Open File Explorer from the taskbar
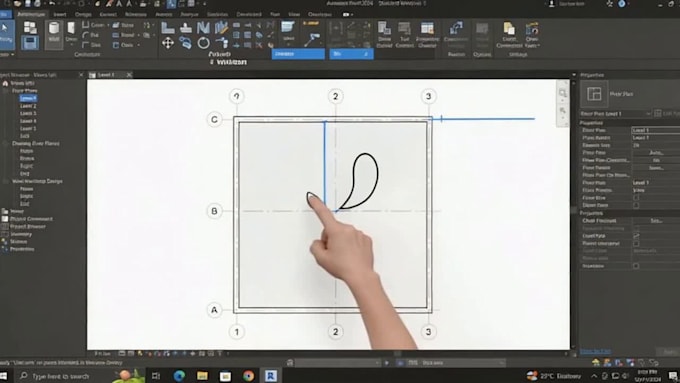Viewport: 680px width, 383px height. (x=202, y=376)
